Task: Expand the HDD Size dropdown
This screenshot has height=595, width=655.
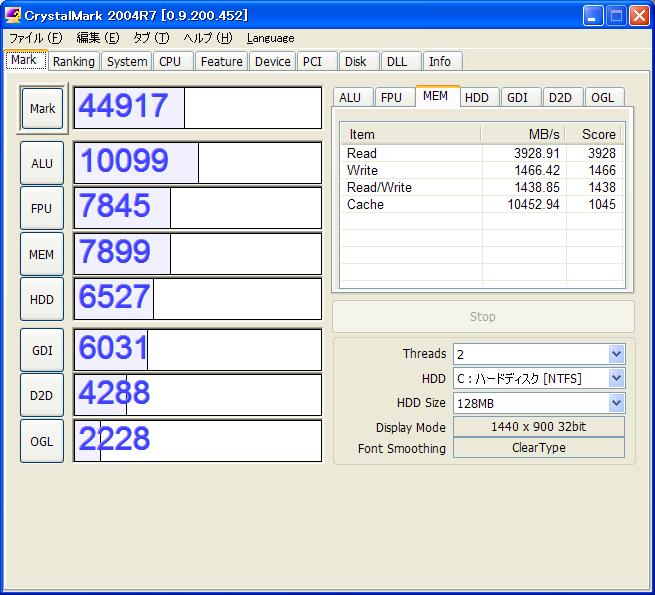Action: (x=617, y=403)
